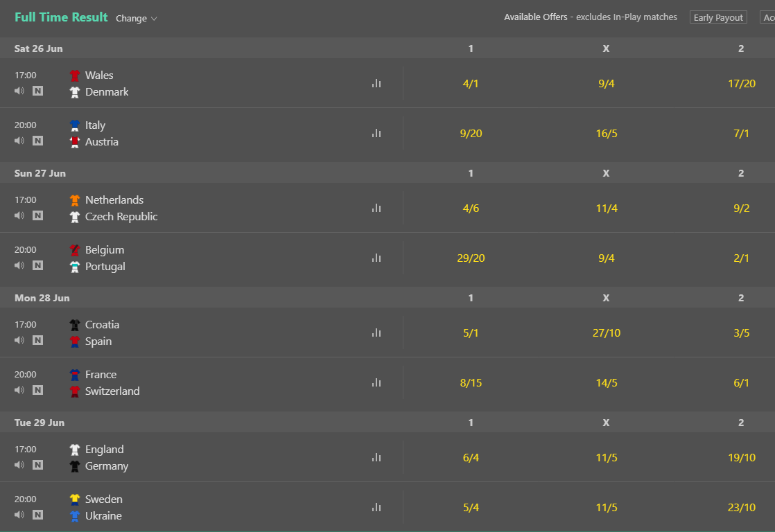Pick Germany to win at 19/10
Viewport: 775px width, 532px height.
pyautogui.click(x=741, y=457)
